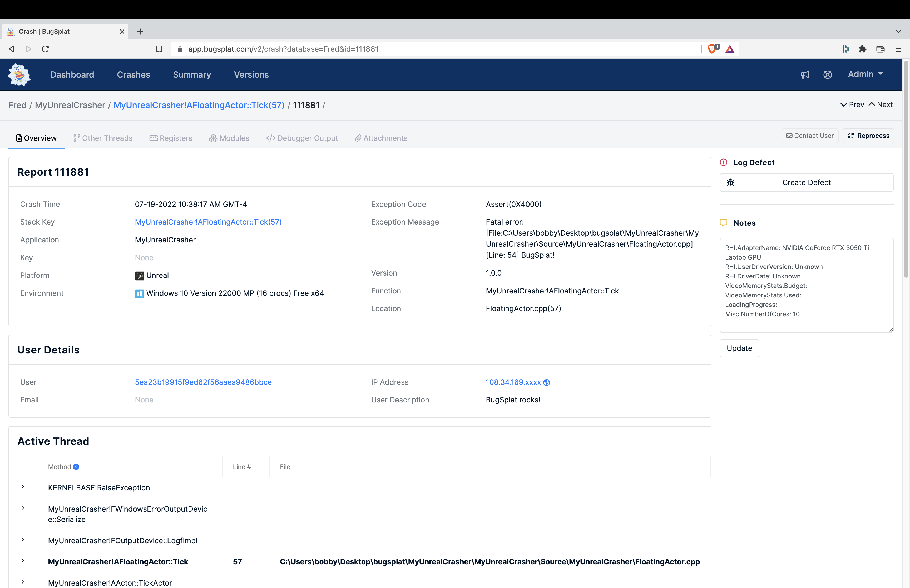This screenshot has height=588, width=910.
Task: Go to the Prev crash report
Action: coord(852,104)
